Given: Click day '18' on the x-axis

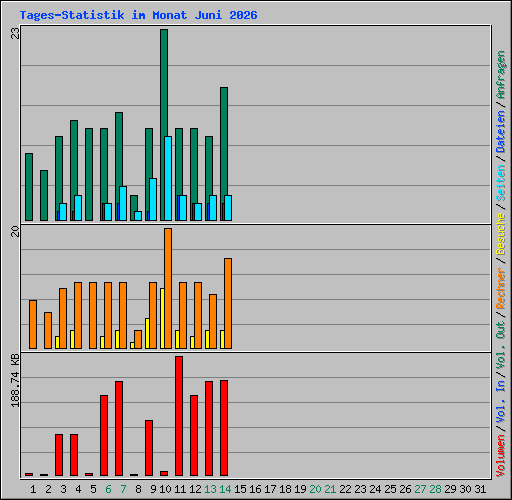Looking at the screenshot, I should (x=285, y=489).
